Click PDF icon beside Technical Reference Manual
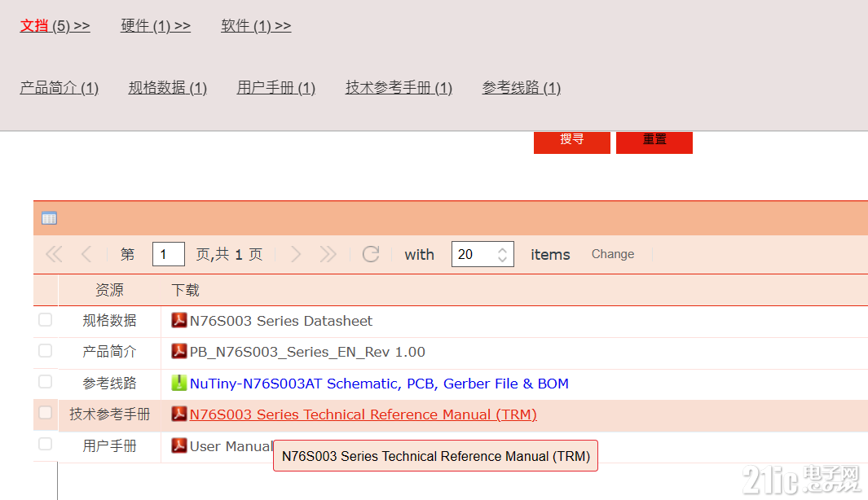Screen dimensions: 868x500 (178, 414)
